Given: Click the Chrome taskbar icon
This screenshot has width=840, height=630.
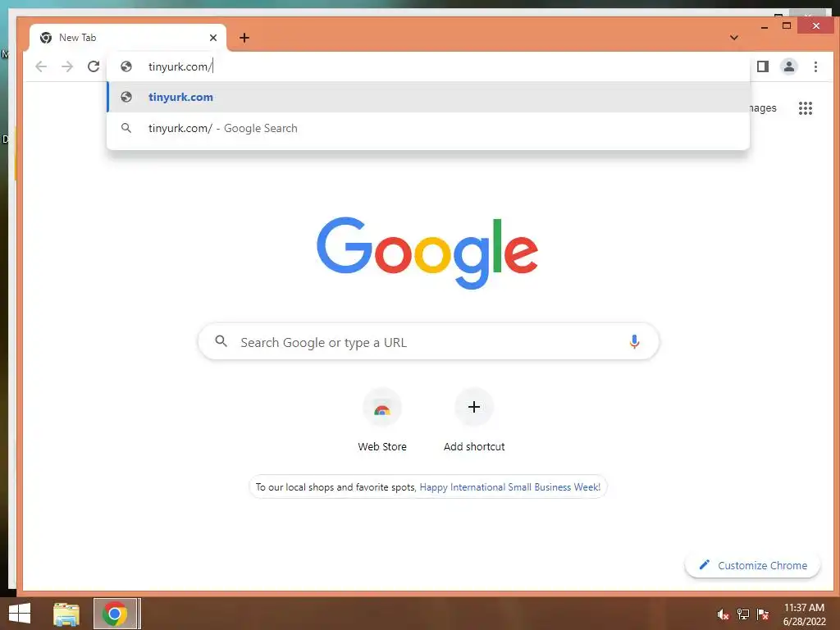Looking at the screenshot, I should coord(115,614).
